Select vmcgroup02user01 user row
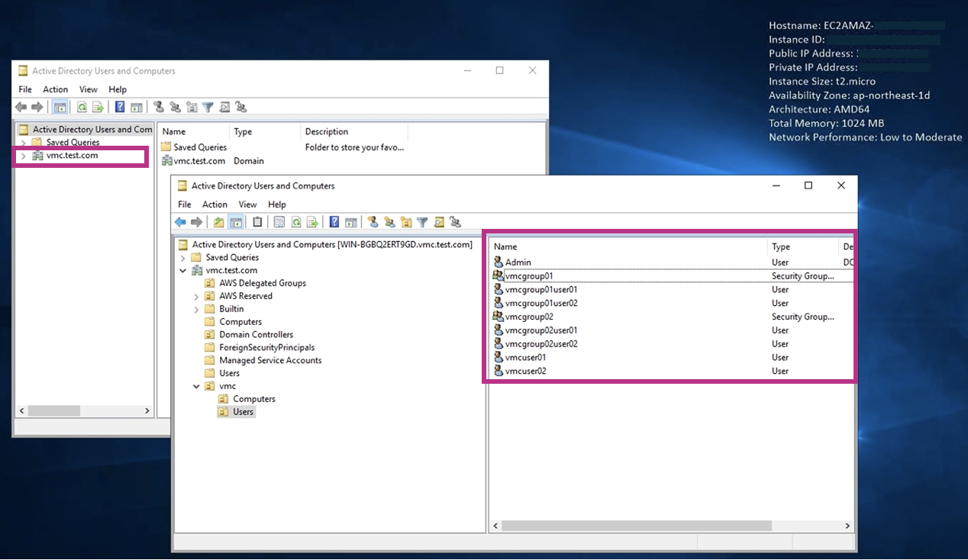This screenshot has width=968, height=560. tap(672, 330)
